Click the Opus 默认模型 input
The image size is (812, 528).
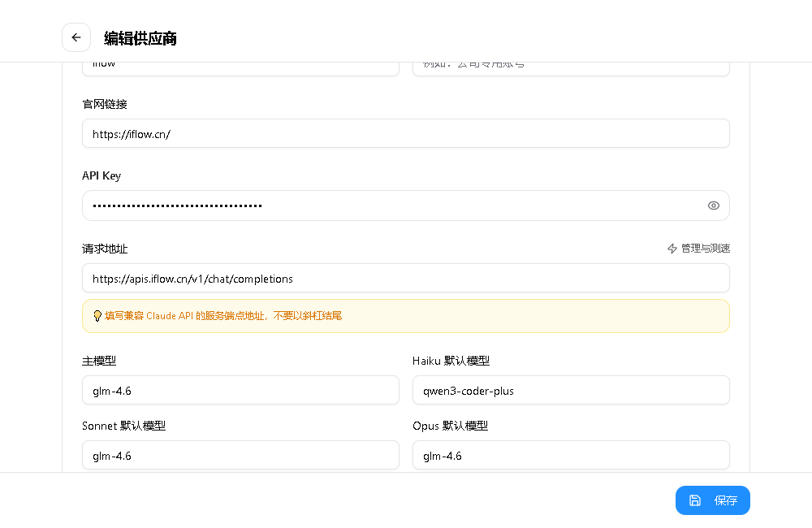(571, 456)
